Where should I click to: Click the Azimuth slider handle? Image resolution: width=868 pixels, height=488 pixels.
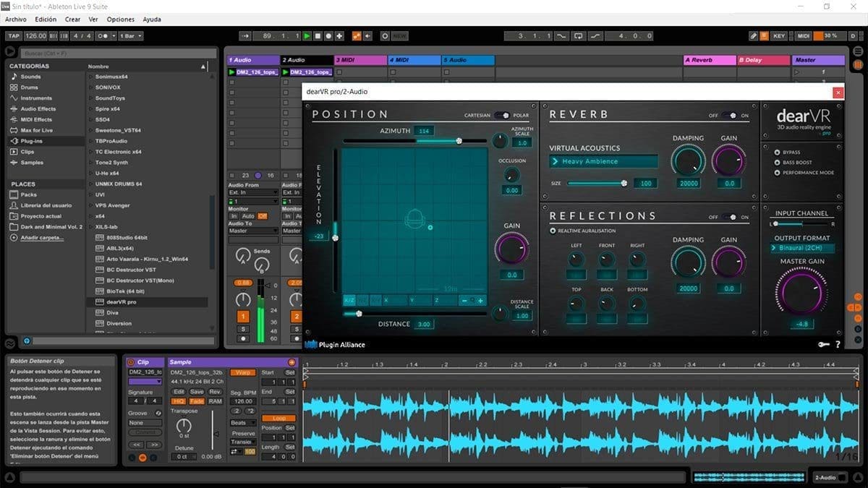(x=459, y=141)
